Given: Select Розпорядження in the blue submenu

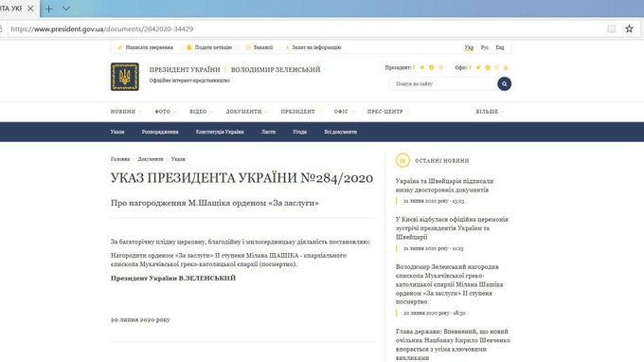Looking at the screenshot, I should coord(160,132).
